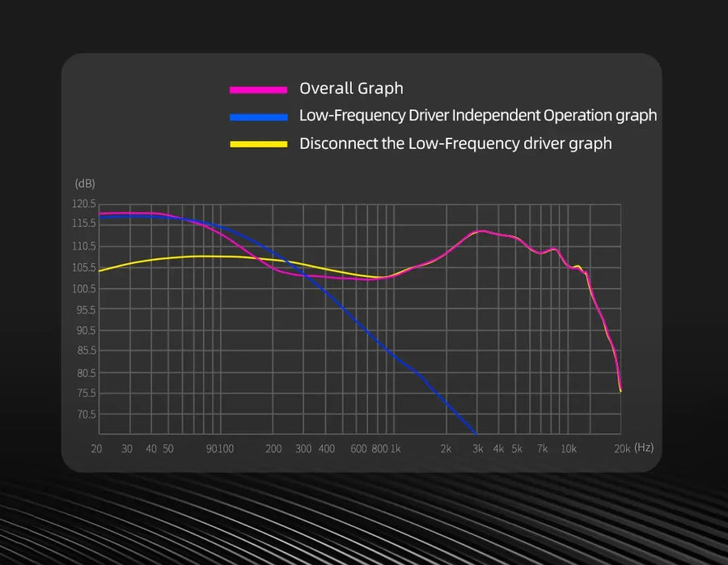The image size is (728, 565).
Task: Click the 90100 tick on the frequency axis
Action: pyautogui.click(x=219, y=448)
